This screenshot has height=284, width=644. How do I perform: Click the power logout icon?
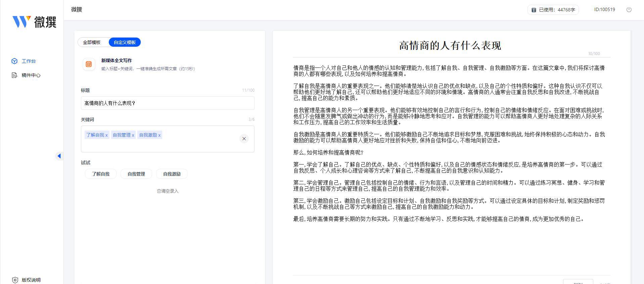tap(629, 10)
